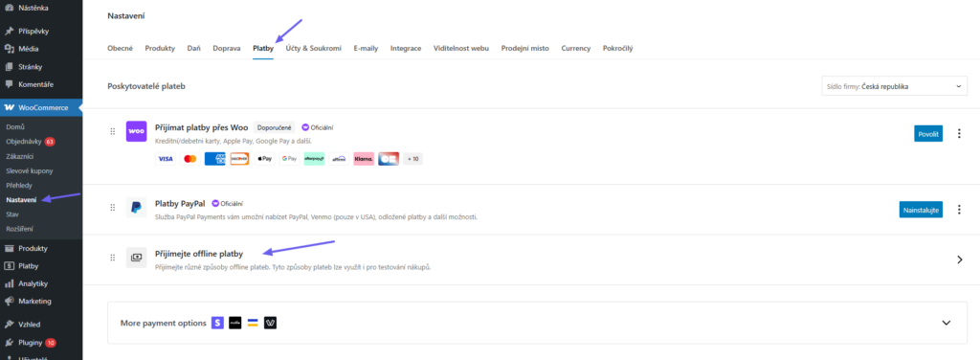Click the +10 more payment methods badge
This screenshot has width=980, height=360.
[x=413, y=159]
